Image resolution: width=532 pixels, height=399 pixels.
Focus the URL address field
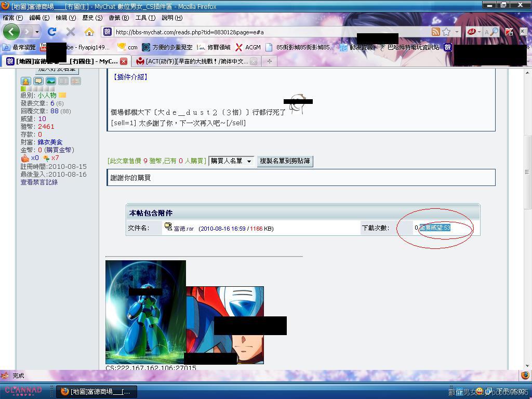coord(271,32)
